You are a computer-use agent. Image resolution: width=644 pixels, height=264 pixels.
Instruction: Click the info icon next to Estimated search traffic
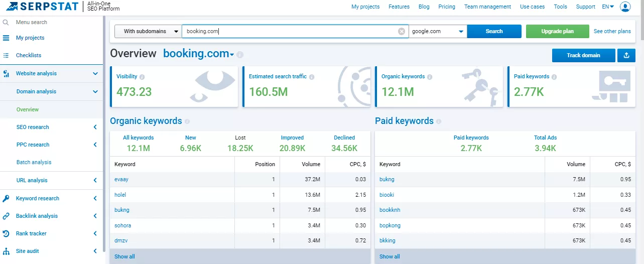312,77
